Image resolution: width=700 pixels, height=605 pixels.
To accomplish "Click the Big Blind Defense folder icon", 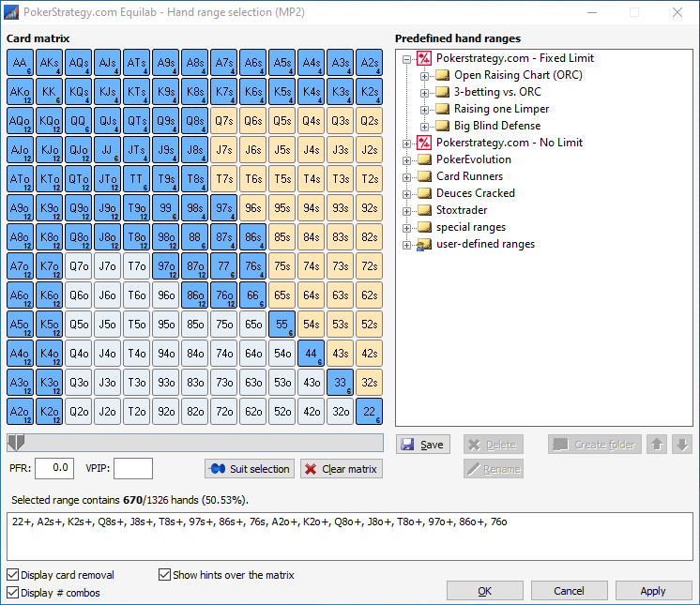I will click(442, 126).
